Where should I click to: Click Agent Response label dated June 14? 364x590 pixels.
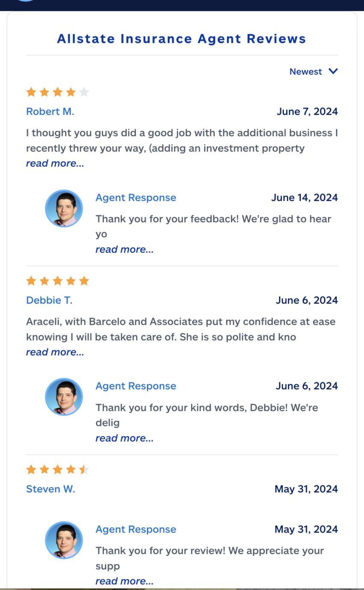136,198
